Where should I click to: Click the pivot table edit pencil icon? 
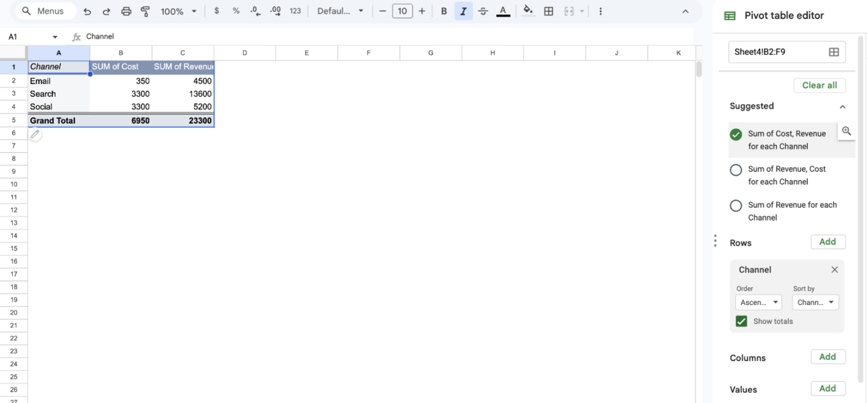pos(35,134)
